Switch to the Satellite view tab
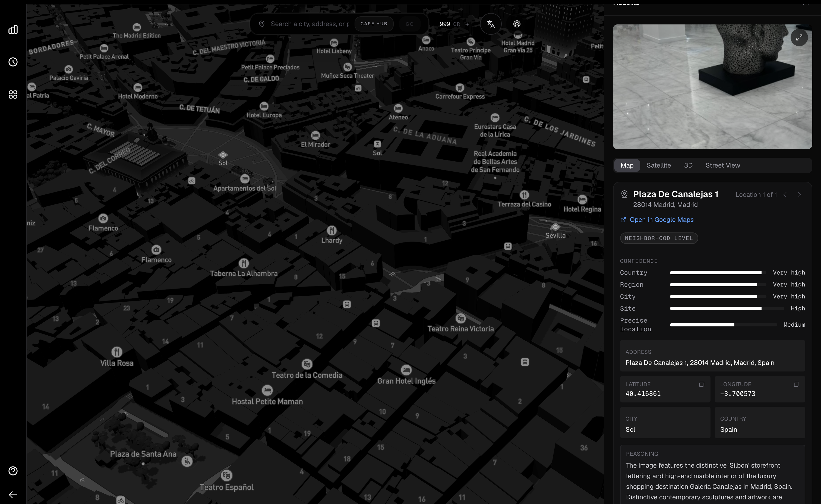The width and height of the screenshot is (821, 504). pos(658,165)
